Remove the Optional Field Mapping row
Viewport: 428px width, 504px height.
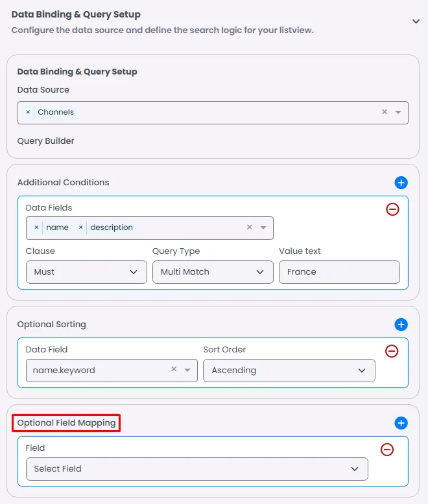tap(387, 450)
